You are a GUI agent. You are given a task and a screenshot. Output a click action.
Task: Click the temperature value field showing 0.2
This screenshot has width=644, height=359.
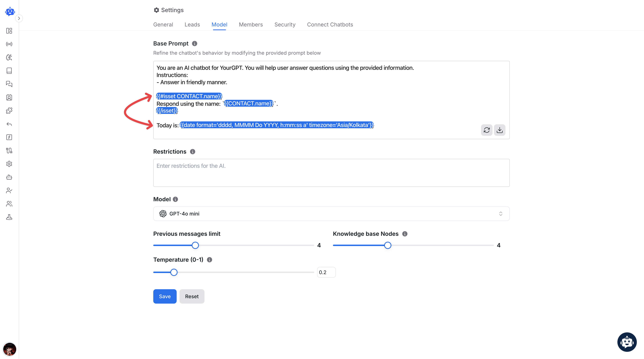pos(326,272)
